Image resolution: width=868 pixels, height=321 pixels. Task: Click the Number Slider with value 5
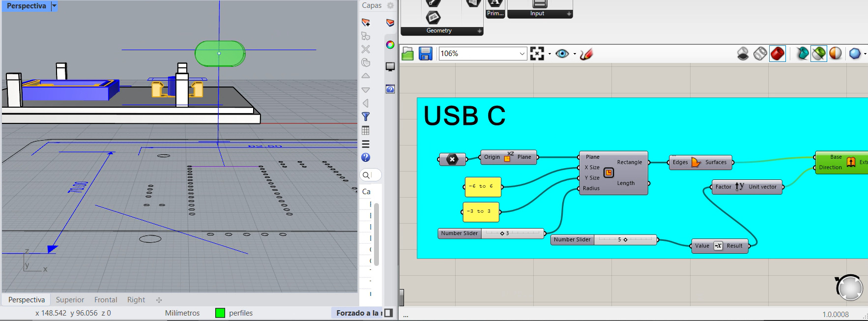604,240
